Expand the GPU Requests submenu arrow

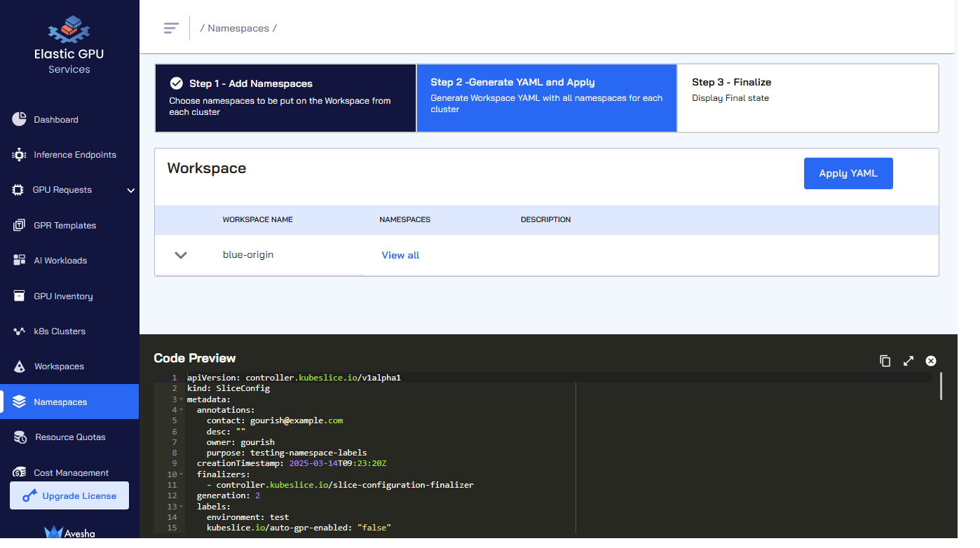(130, 190)
